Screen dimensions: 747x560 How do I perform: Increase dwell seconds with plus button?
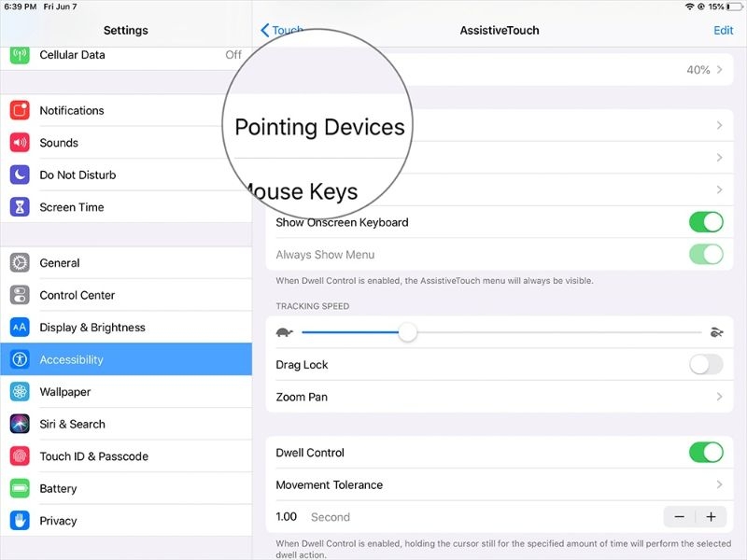[x=711, y=517]
